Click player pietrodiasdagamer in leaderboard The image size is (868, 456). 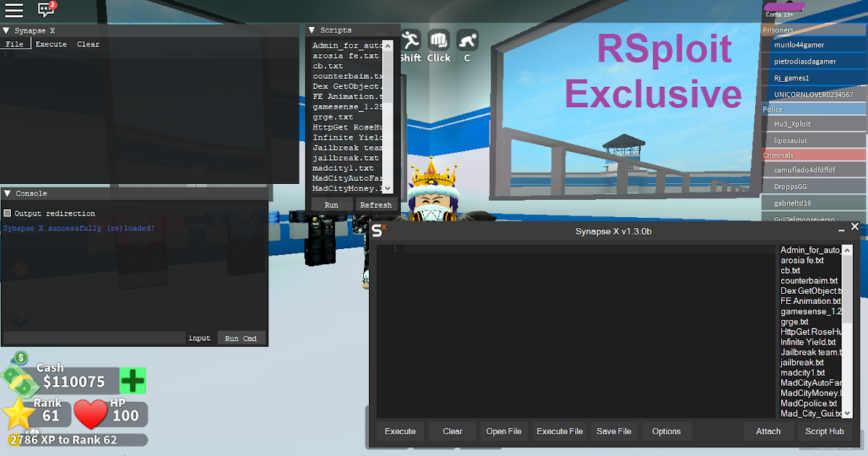(x=814, y=62)
